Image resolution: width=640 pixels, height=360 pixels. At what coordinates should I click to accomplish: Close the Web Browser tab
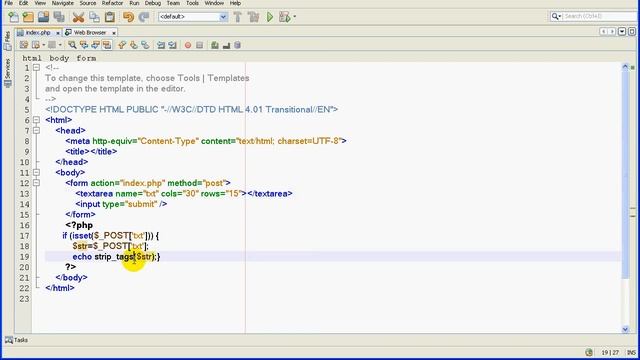pyautogui.click(x=114, y=33)
